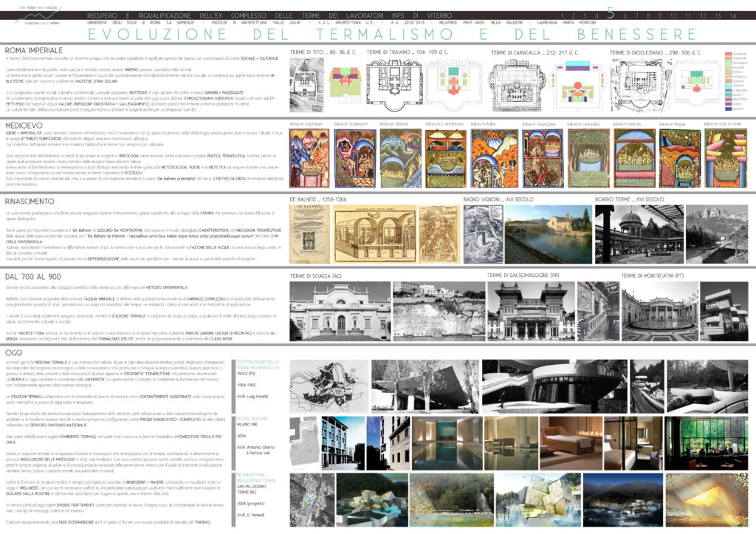Click the TERME DI SCIACCA (AG) caption
This screenshot has height=534, width=756.
tap(315, 276)
